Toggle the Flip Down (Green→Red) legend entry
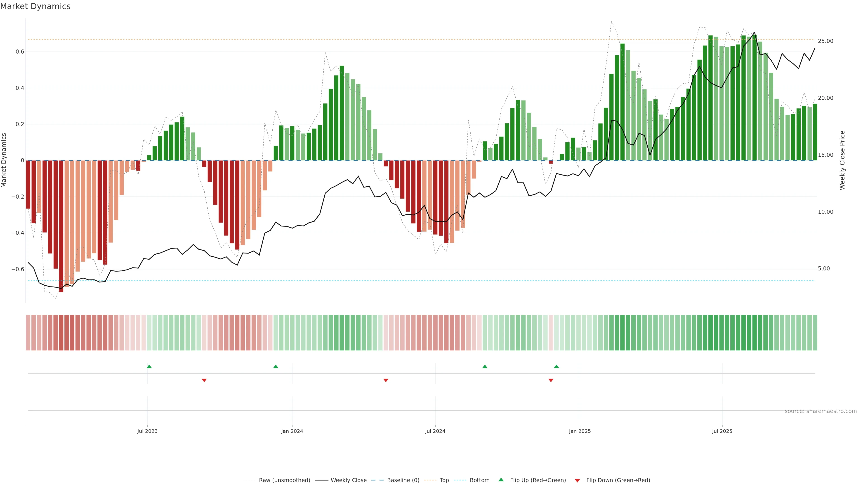 click(x=618, y=480)
